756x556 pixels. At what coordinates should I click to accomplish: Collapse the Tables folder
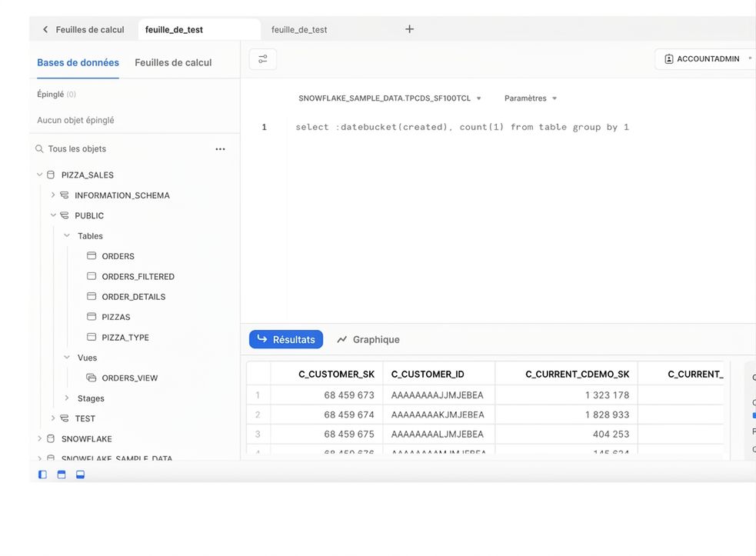[x=67, y=235]
